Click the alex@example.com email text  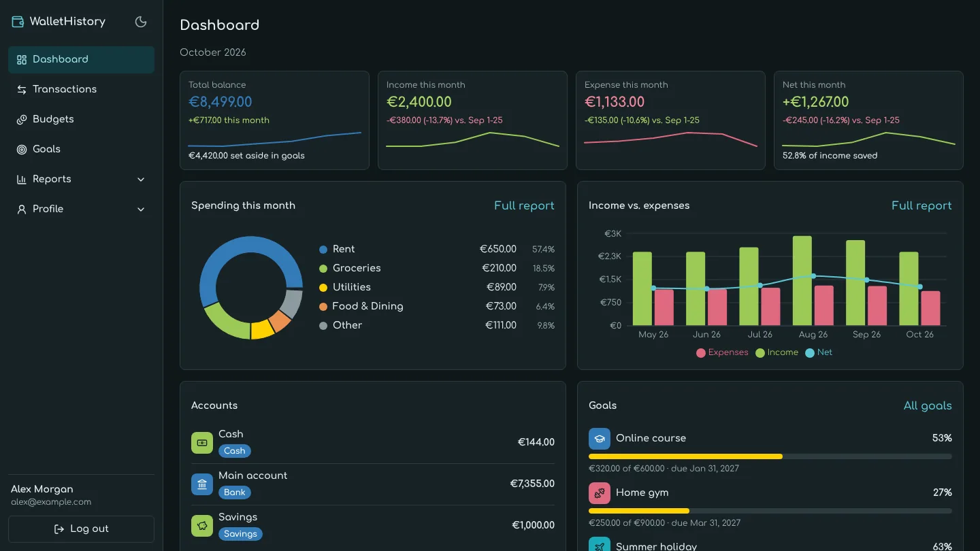click(x=51, y=502)
